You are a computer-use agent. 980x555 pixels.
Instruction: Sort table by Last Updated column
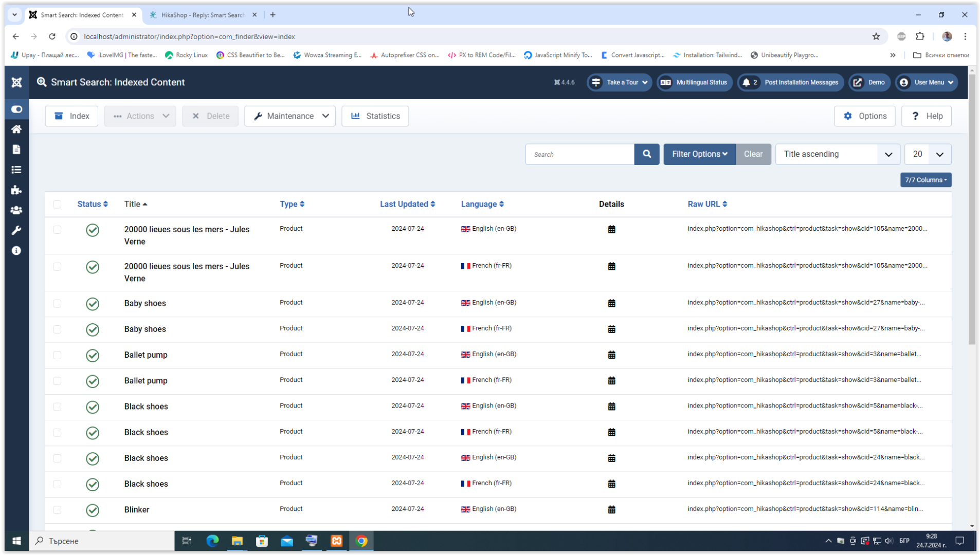[x=407, y=204]
